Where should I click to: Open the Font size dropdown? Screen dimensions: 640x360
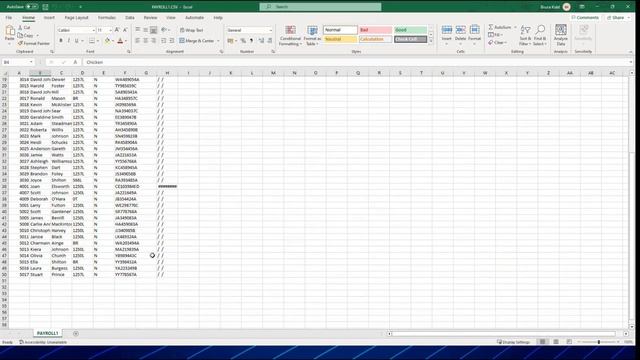point(111,30)
